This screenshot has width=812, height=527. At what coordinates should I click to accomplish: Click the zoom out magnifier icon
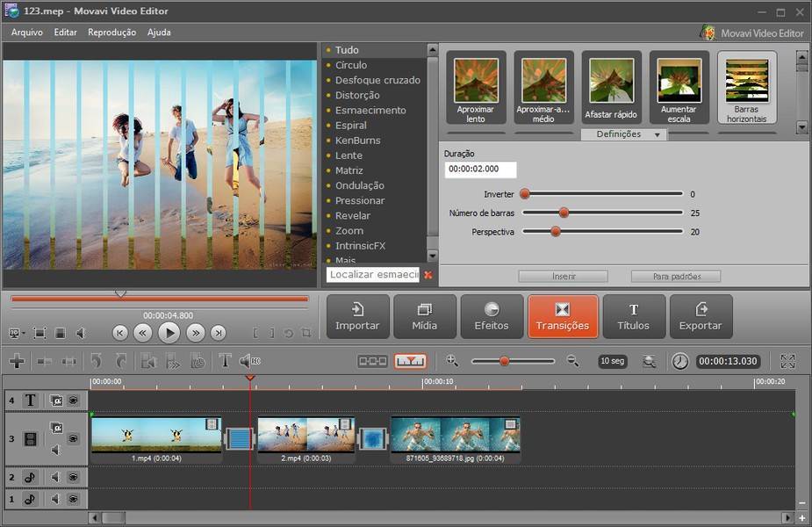(x=572, y=361)
